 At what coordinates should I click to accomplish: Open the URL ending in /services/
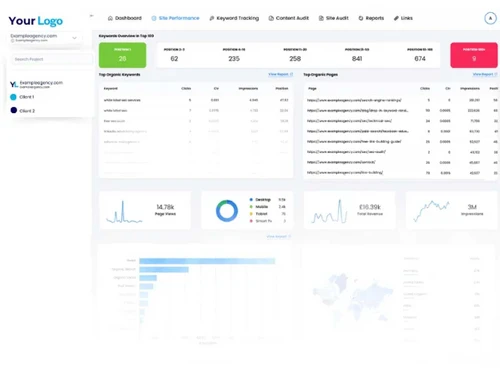tap(341, 162)
